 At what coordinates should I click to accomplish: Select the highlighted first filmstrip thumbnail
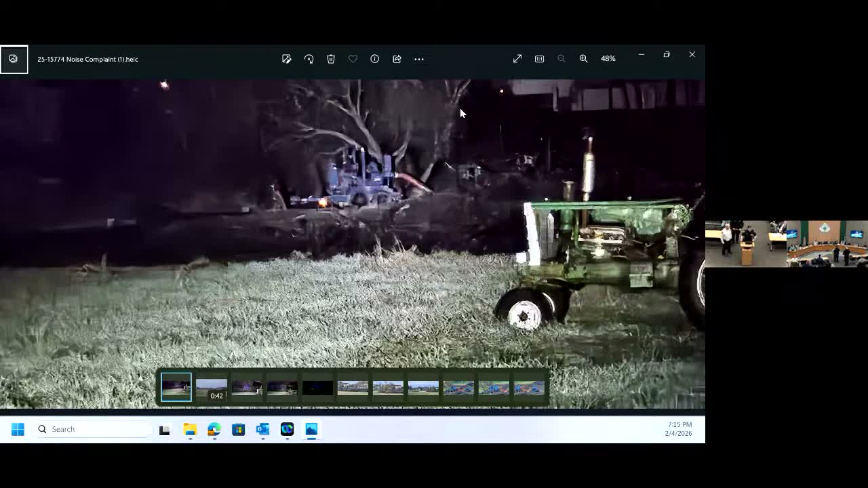[176, 387]
